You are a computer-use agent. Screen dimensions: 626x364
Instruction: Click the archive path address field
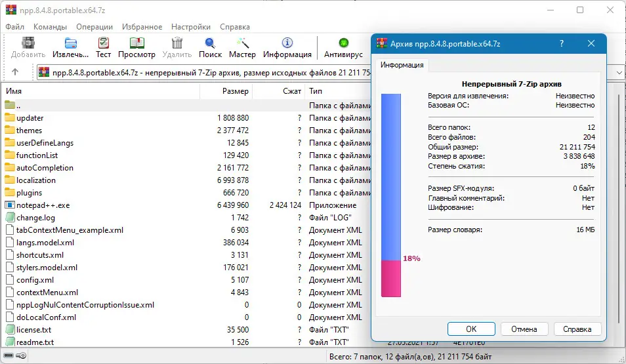(205, 73)
